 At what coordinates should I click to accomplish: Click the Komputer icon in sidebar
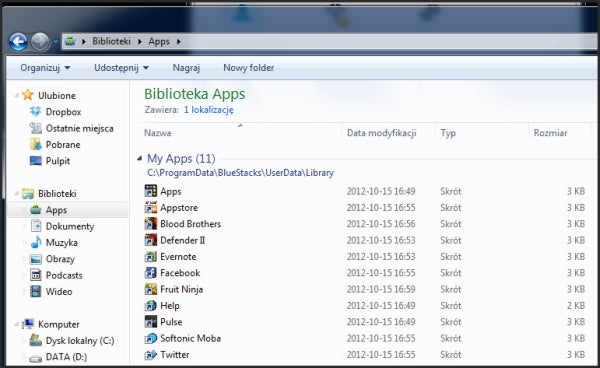28,324
